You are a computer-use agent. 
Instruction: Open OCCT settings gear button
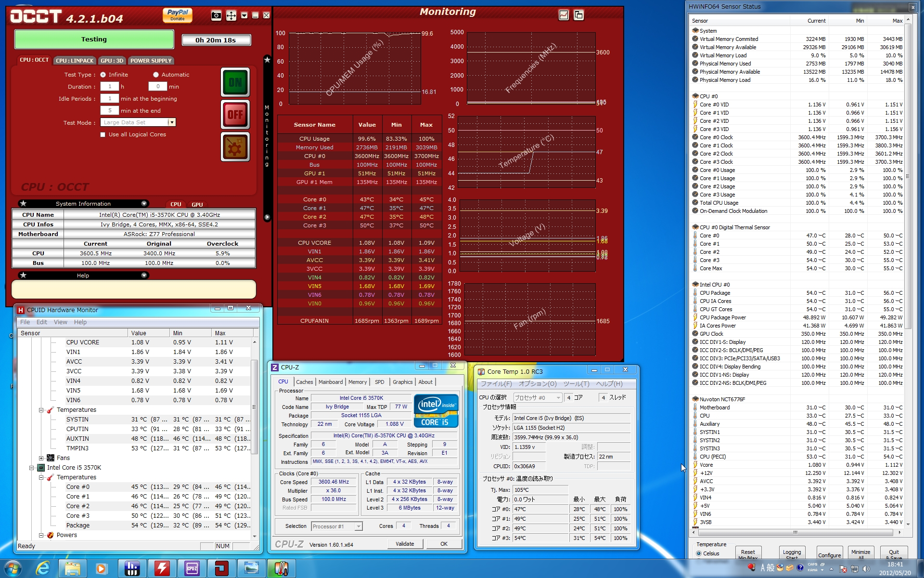(x=235, y=147)
